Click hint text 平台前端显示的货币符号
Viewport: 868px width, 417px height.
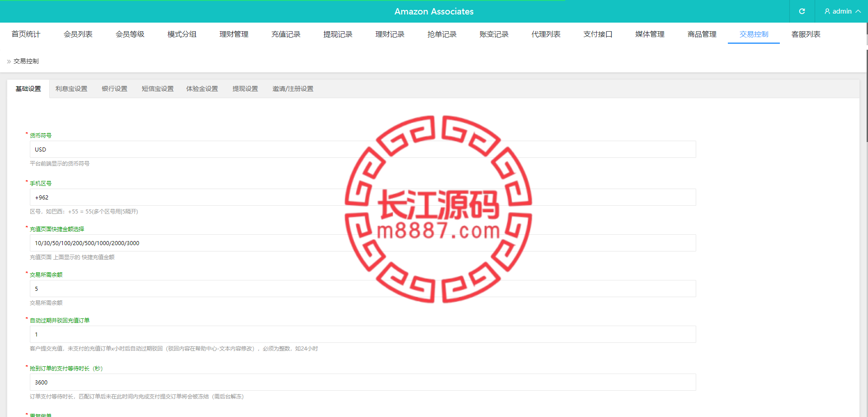[x=60, y=164]
